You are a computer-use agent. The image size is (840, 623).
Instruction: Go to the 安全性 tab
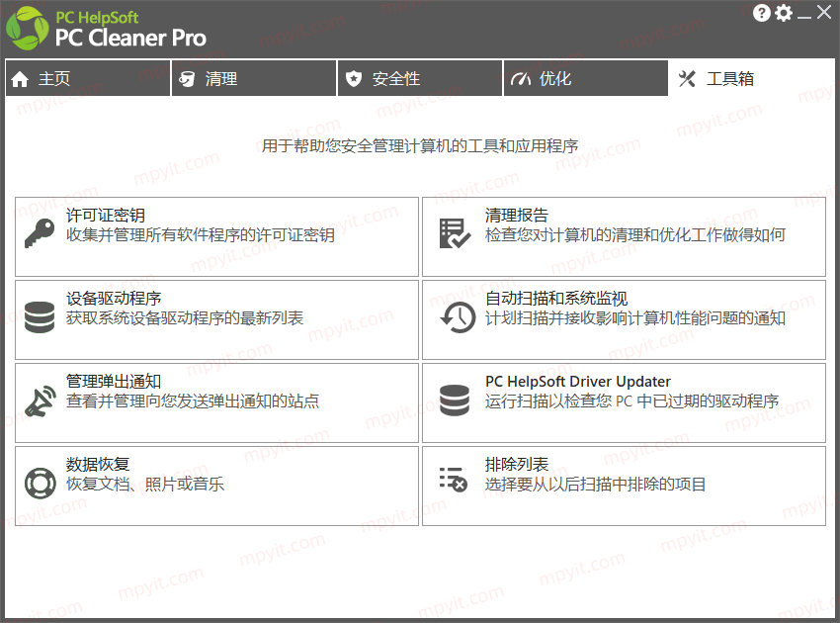[x=420, y=78]
